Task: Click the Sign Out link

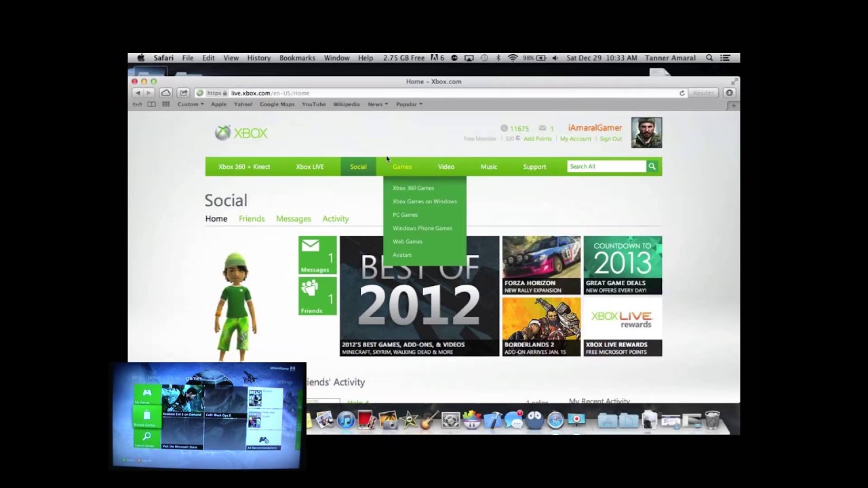Action: click(610, 139)
